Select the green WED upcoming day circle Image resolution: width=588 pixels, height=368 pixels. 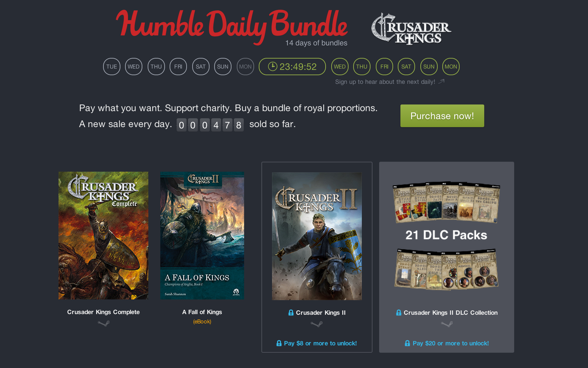point(340,67)
